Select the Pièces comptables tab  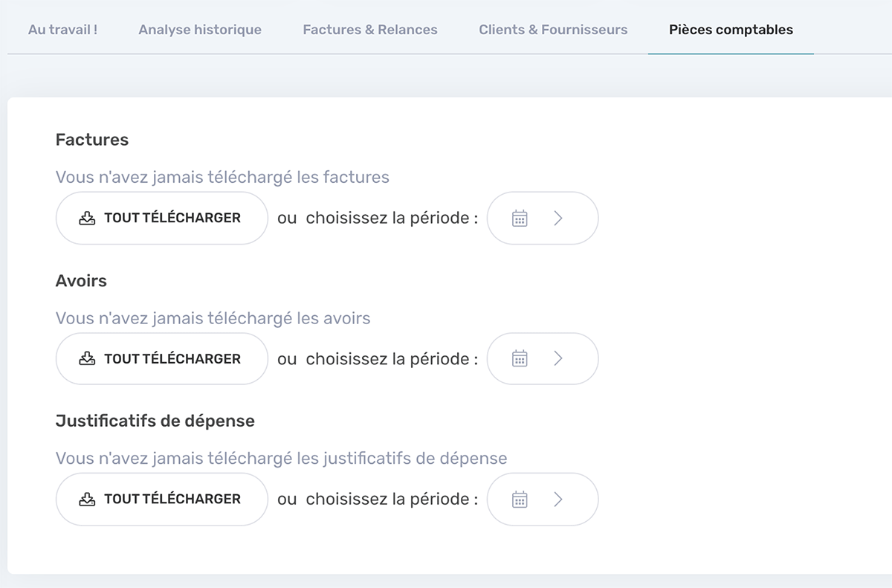coord(731,30)
